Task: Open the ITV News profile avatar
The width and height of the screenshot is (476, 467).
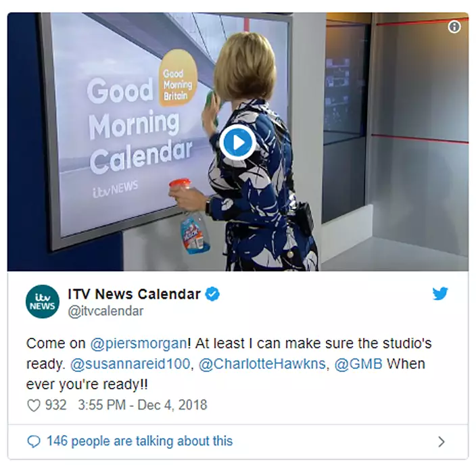Action: [43, 301]
